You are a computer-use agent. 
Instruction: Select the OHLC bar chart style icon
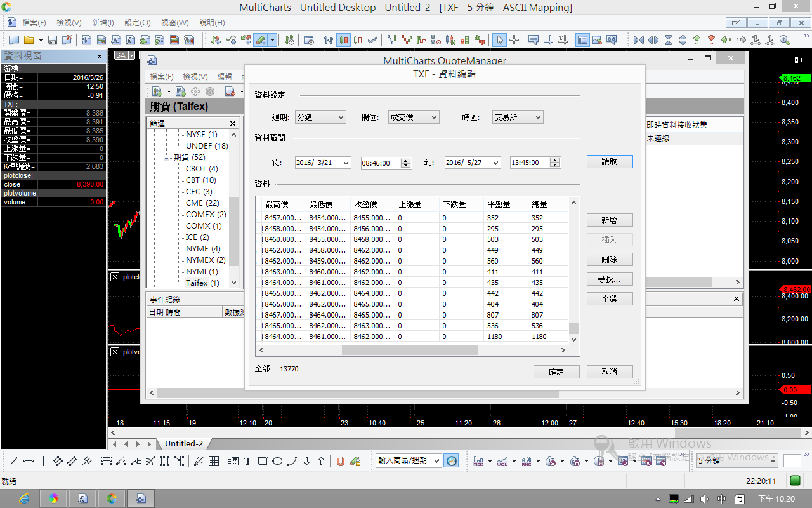[x=329, y=40]
